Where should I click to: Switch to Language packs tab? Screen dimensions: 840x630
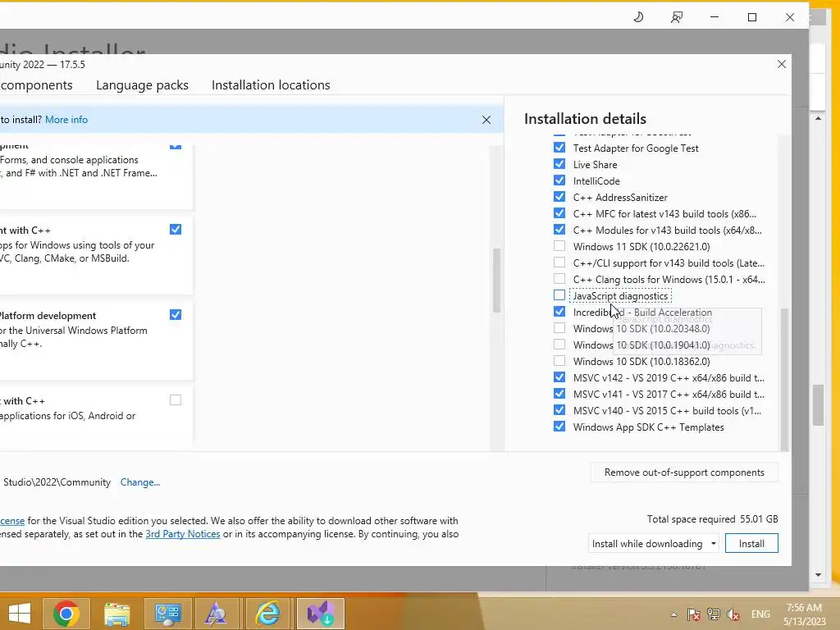click(x=142, y=85)
